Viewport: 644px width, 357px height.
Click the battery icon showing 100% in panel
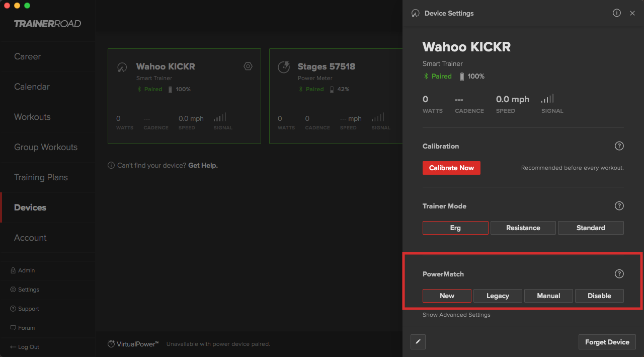click(x=462, y=77)
